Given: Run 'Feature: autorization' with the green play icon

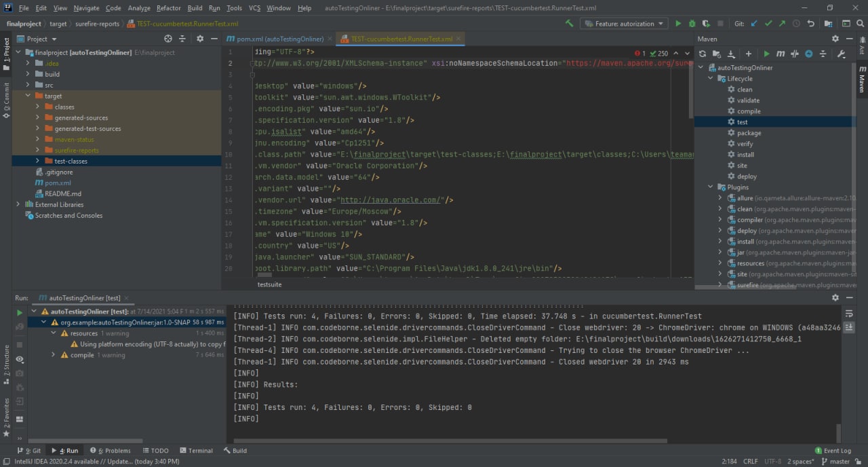Looking at the screenshot, I should [677, 24].
